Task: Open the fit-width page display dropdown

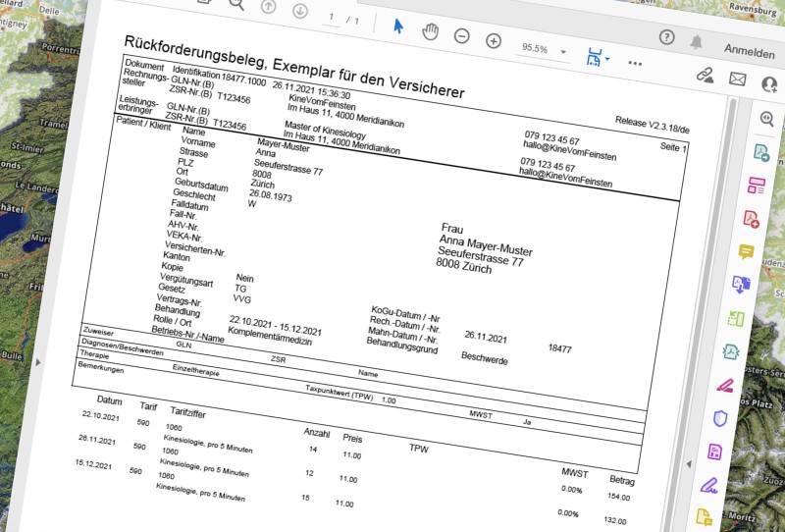Action: (598, 57)
